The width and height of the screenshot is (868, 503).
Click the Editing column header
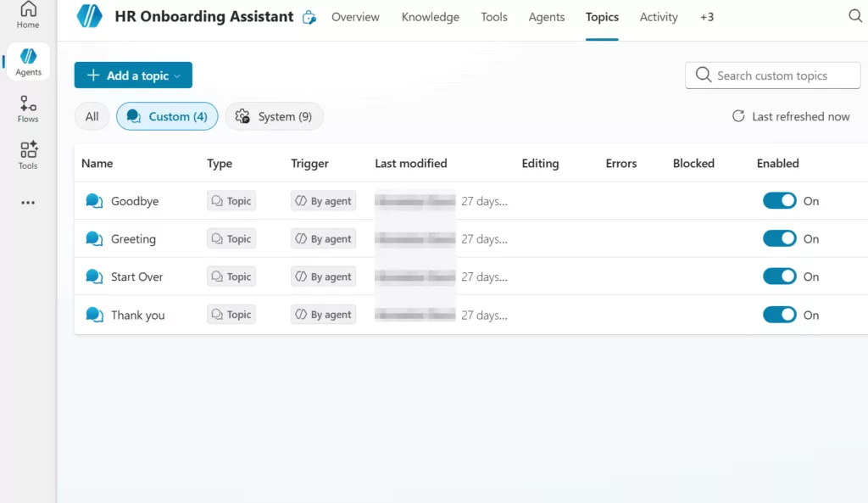(x=540, y=164)
